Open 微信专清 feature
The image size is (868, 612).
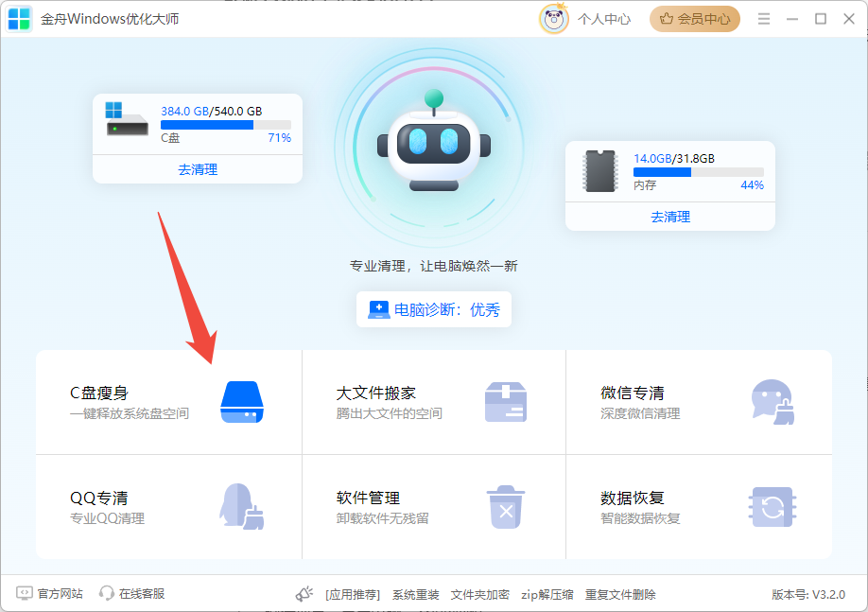(x=699, y=402)
